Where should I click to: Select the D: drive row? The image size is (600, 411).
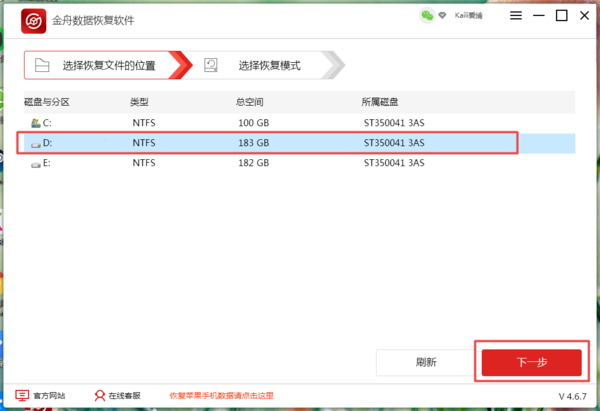[299, 143]
